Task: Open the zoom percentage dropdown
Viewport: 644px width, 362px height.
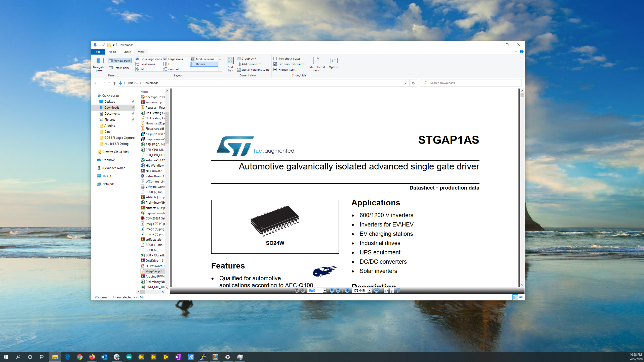Action: click(369, 291)
